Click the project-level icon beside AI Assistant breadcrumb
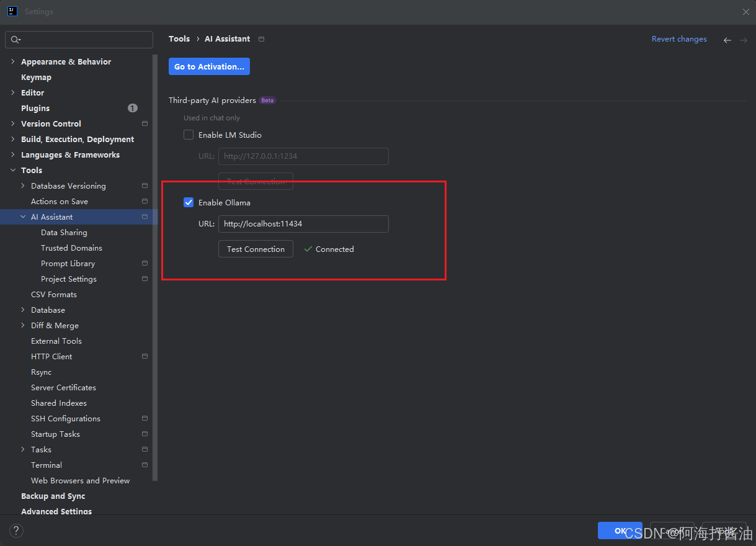The height and width of the screenshot is (546, 756). click(x=261, y=39)
